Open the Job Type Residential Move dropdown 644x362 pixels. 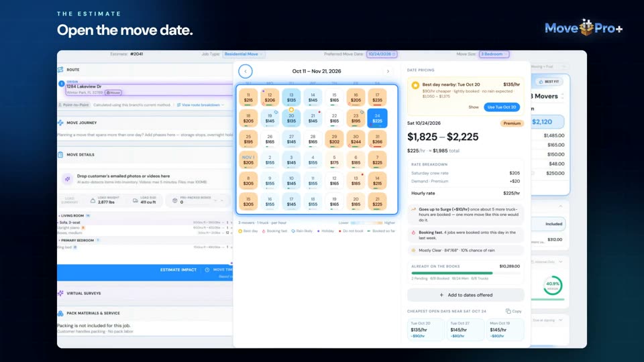point(243,54)
